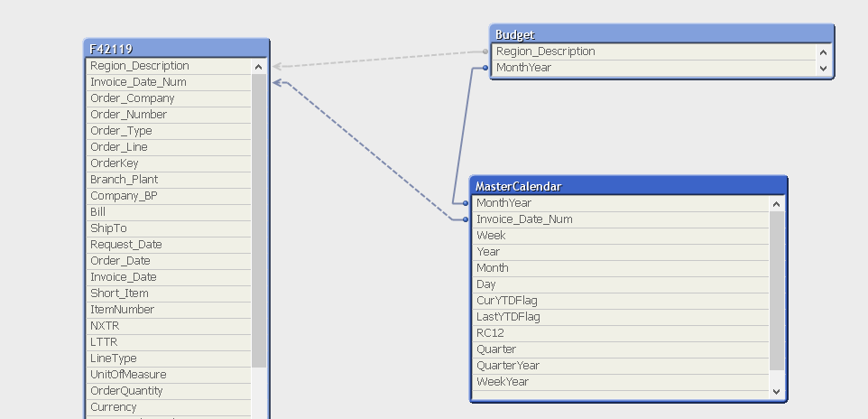Select the Order_Number field
The width and height of the screenshot is (868, 419).
tap(169, 115)
